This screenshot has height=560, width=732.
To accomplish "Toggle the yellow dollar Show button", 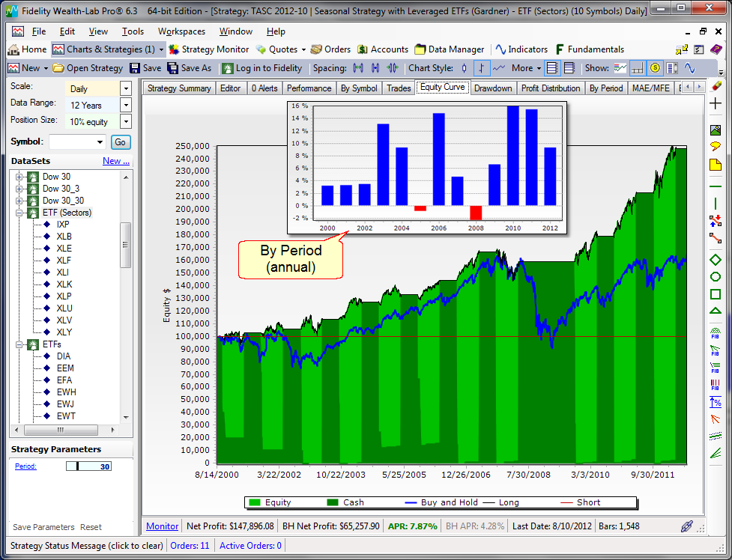I will pos(655,68).
